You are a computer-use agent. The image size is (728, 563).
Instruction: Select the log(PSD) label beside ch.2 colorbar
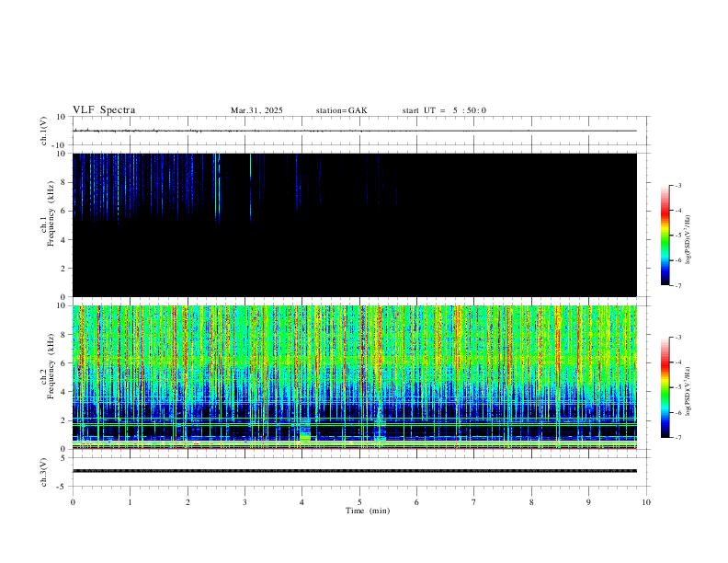(688, 391)
